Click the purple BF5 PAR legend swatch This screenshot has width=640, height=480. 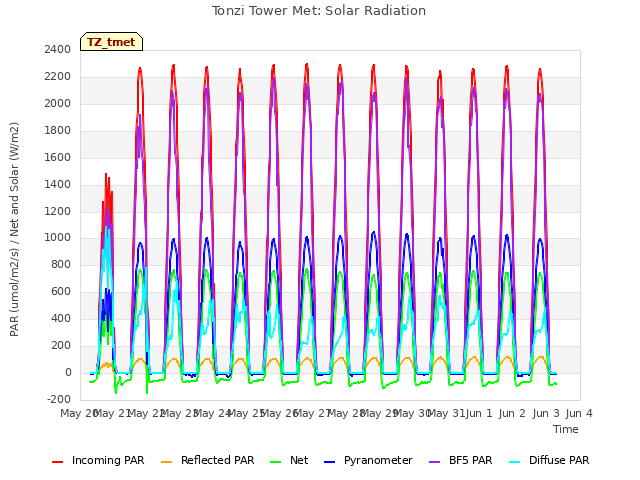pos(434,462)
